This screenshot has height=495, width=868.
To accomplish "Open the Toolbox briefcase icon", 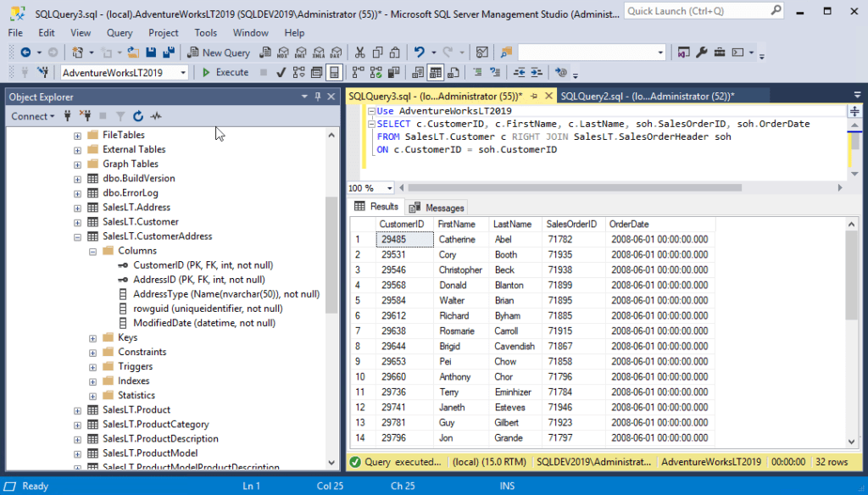I will (719, 53).
